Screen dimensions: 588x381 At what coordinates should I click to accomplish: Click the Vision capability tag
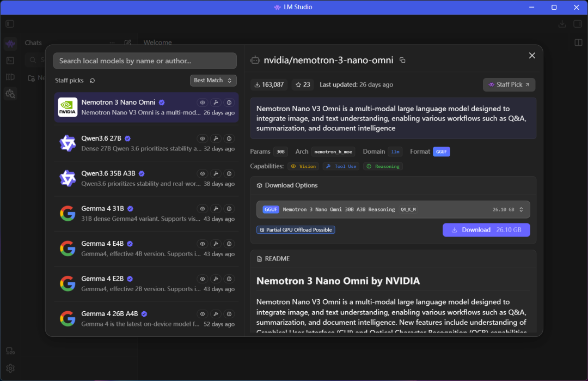(x=303, y=166)
